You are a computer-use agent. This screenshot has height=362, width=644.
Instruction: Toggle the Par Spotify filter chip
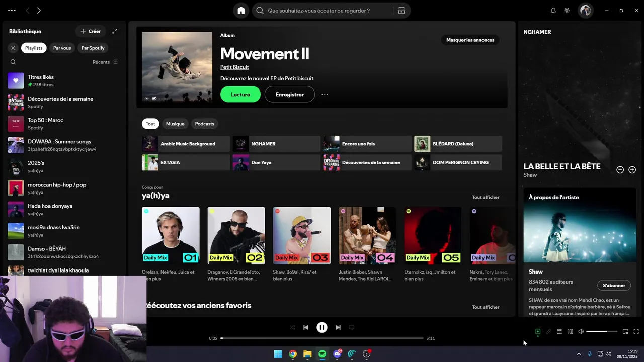[93, 48]
